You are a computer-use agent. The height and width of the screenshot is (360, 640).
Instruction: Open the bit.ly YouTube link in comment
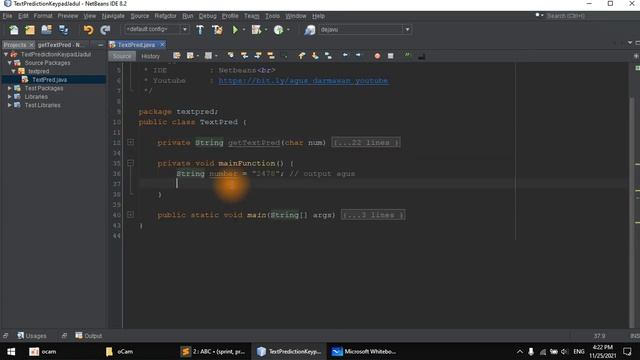pyautogui.click(x=303, y=81)
